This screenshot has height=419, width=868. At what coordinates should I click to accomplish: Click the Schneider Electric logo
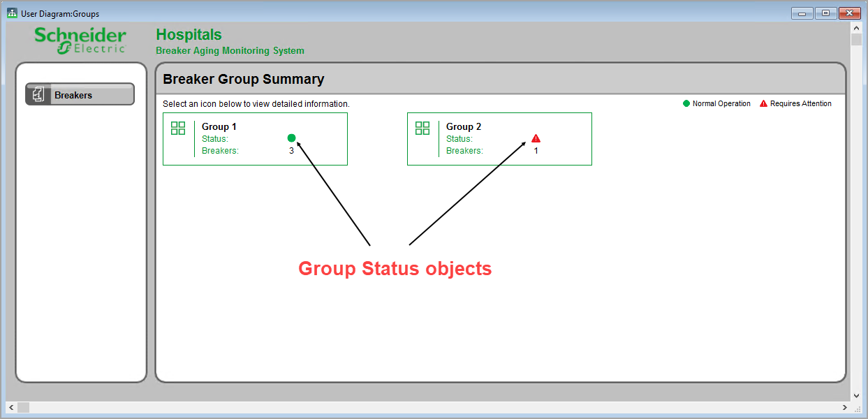80,41
